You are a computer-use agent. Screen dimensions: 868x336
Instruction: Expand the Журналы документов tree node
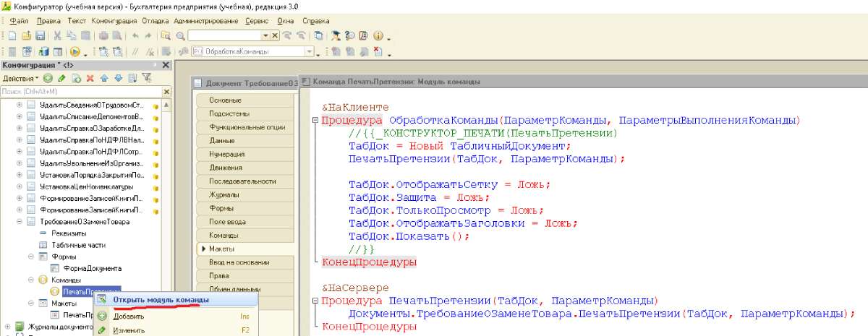pos(8,326)
